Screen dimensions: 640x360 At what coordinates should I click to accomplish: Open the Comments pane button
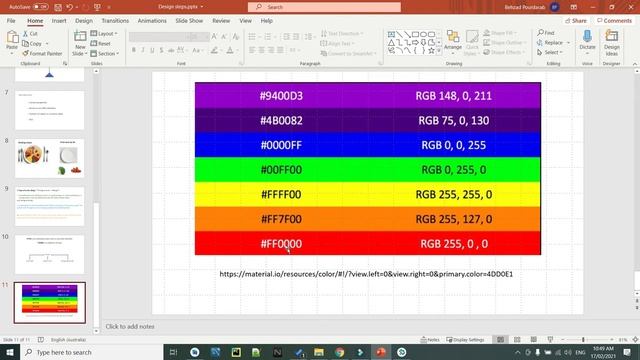click(614, 20)
